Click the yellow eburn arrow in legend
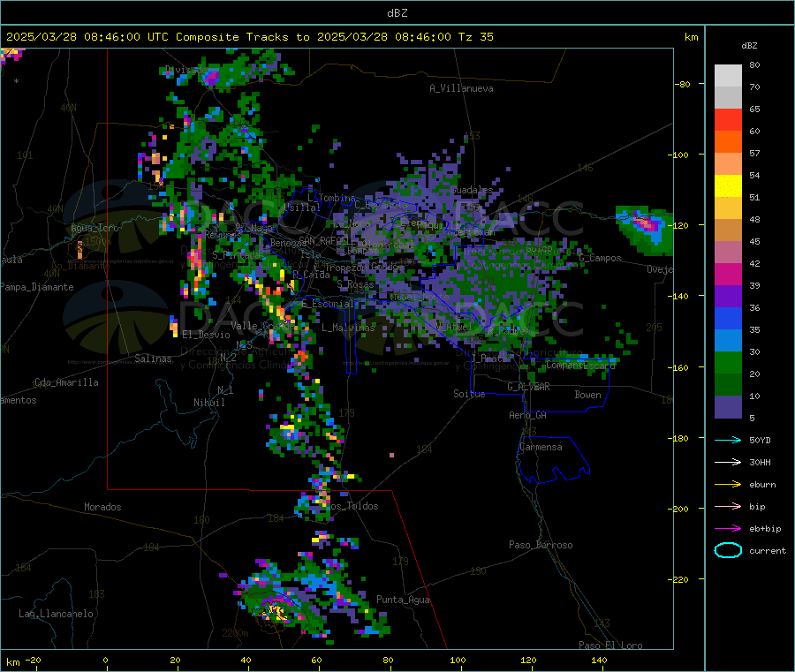The image size is (795, 672). [728, 485]
